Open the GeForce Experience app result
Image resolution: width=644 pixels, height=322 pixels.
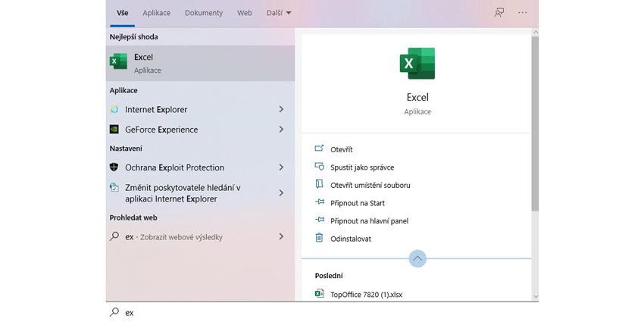tap(200, 130)
